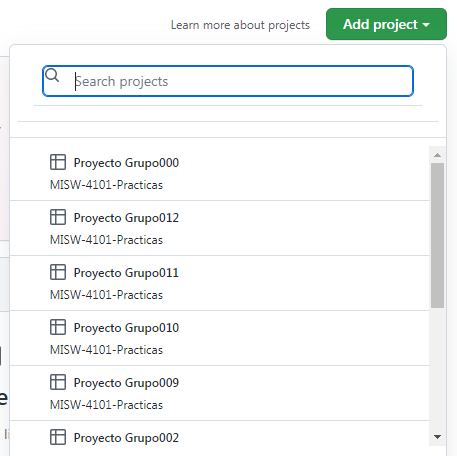The width and height of the screenshot is (457, 456).
Task: Focus the Search projects field
Action: click(228, 81)
